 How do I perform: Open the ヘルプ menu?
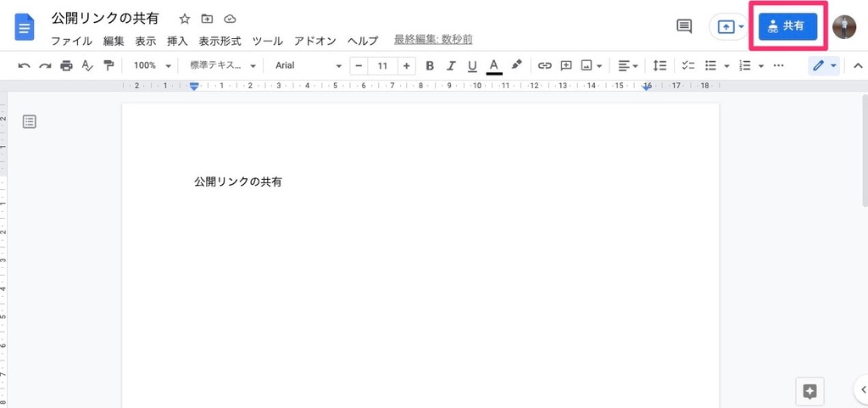(363, 41)
